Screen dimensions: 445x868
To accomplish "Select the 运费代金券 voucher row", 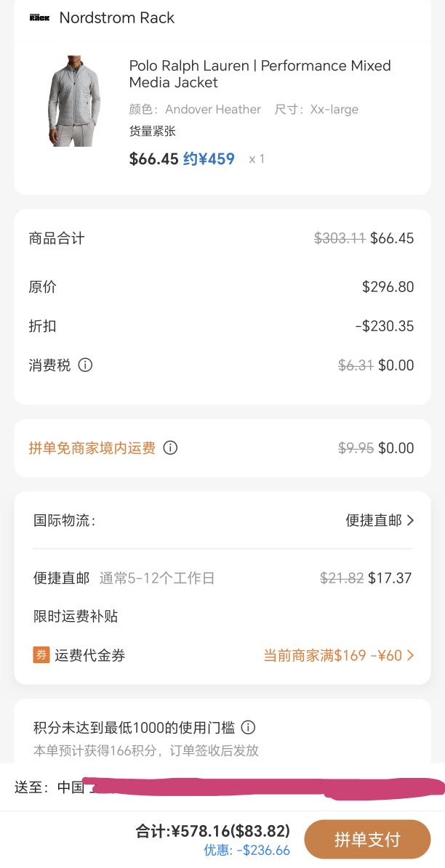I will [x=222, y=655].
